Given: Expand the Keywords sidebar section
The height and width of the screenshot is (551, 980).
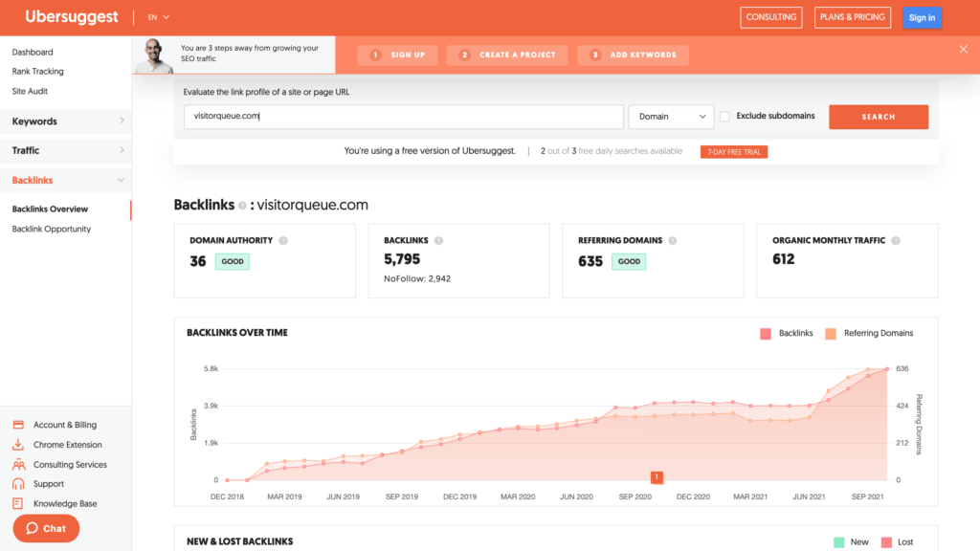Looking at the screenshot, I should (x=66, y=121).
